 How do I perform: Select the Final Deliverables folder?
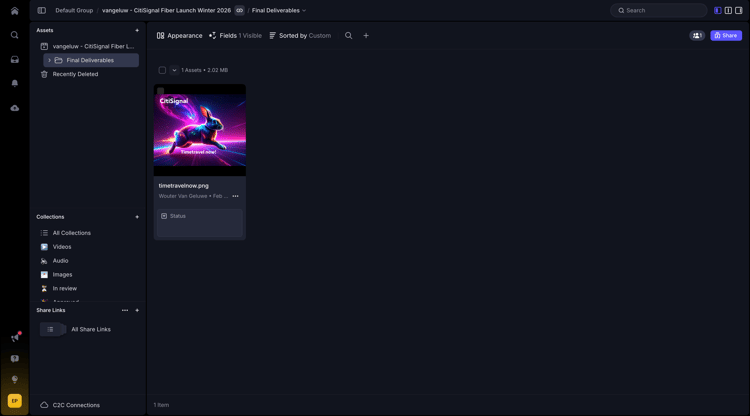pyautogui.click(x=91, y=60)
